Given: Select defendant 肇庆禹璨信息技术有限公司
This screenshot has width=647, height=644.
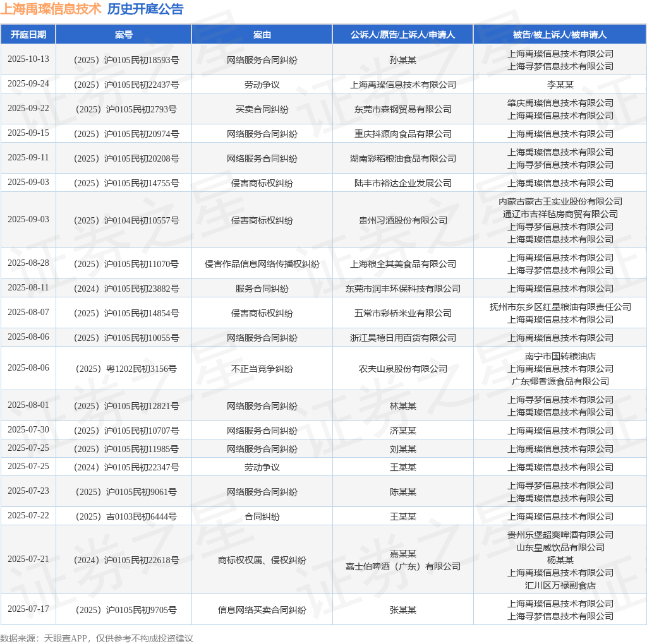Looking at the screenshot, I should pyautogui.click(x=560, y=103).
